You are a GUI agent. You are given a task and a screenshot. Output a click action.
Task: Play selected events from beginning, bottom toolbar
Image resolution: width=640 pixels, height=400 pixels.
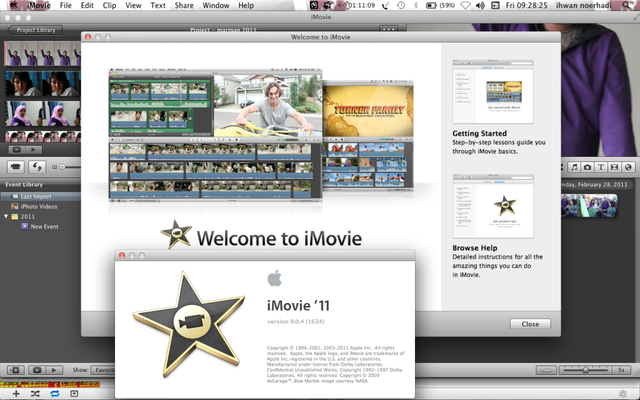53,370
